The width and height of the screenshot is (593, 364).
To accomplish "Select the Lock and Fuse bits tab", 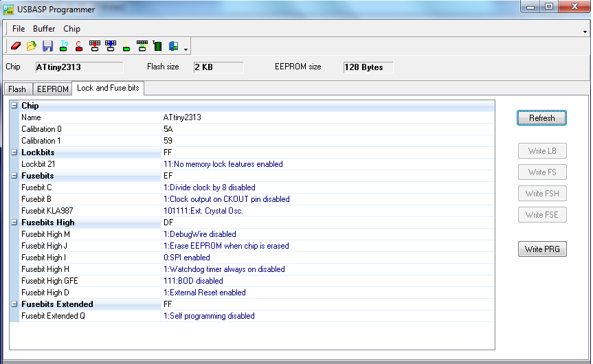I will click(x=108, y=88).
